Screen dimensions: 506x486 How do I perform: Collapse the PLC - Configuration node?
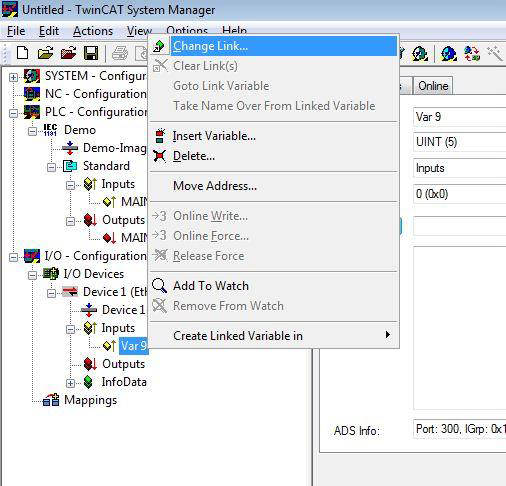click(13, 114)
